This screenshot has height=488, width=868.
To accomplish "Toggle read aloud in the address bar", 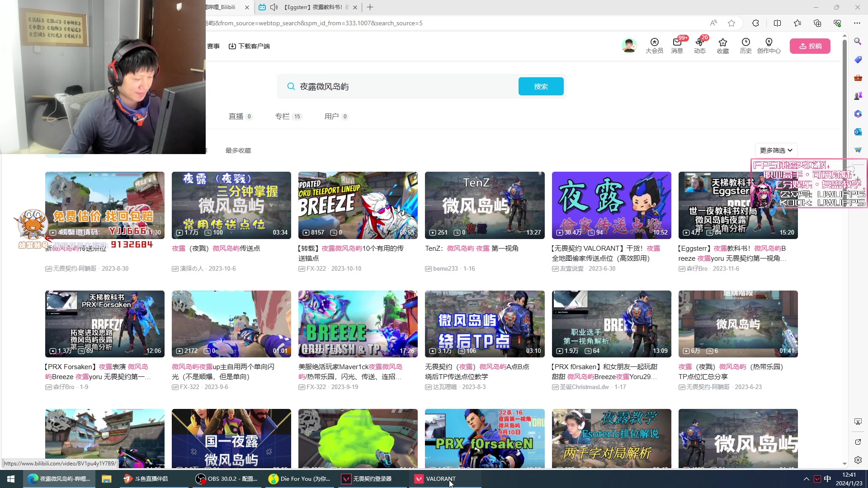I will (713, 23).
